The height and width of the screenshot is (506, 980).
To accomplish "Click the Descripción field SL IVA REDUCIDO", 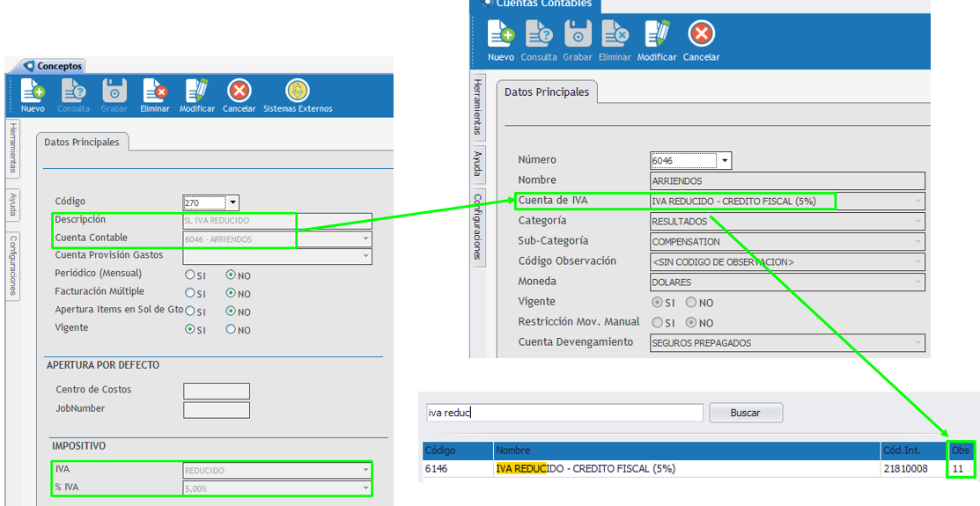I will click(277, 221).
